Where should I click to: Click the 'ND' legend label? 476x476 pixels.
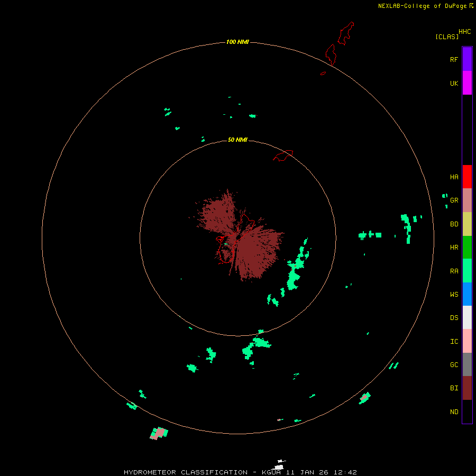tap(454, 412)
